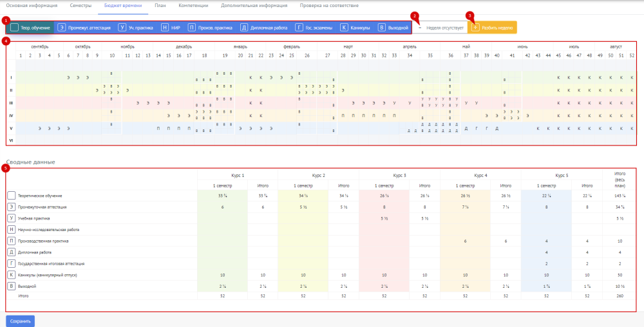Select the Д Дипломная работа marker
This screenshot has width=644, height=327.
click(263, 28)
